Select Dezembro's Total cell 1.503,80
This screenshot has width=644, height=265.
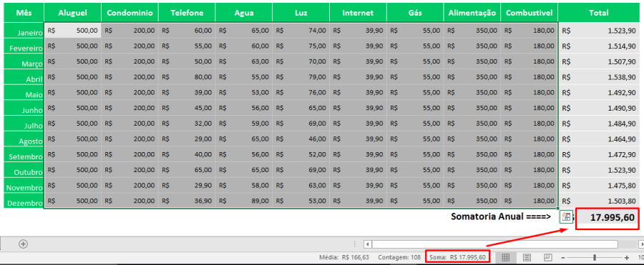pyautogui.click(x=599, y=201)
